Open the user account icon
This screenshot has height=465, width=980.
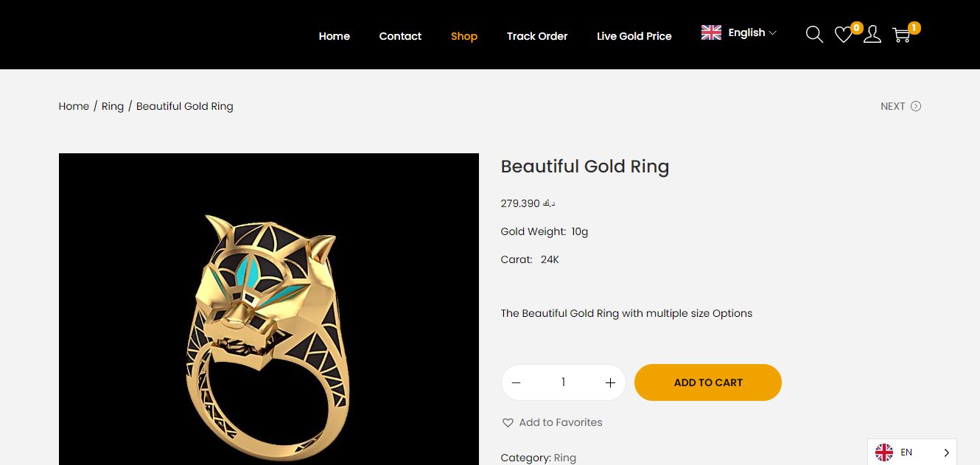[872, 35]
